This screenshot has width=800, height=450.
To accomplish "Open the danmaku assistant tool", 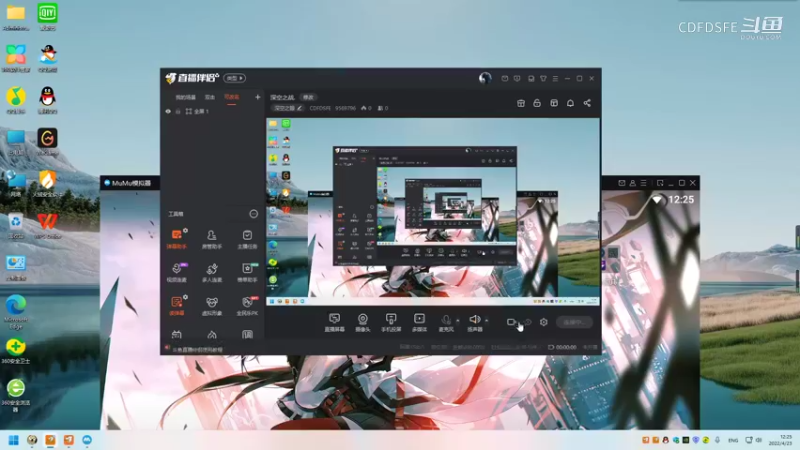I will (177, 238).
